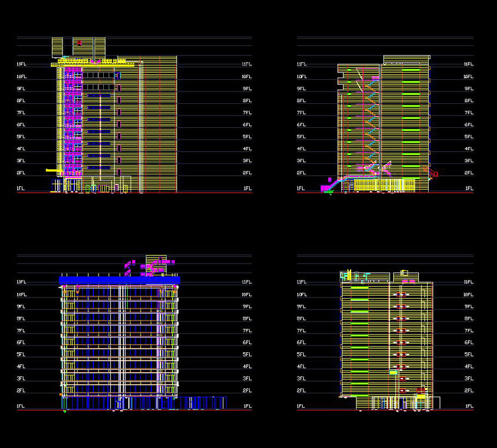
Task: Click 2FL label left of bottom-right elevation
Action: point(301,391)
